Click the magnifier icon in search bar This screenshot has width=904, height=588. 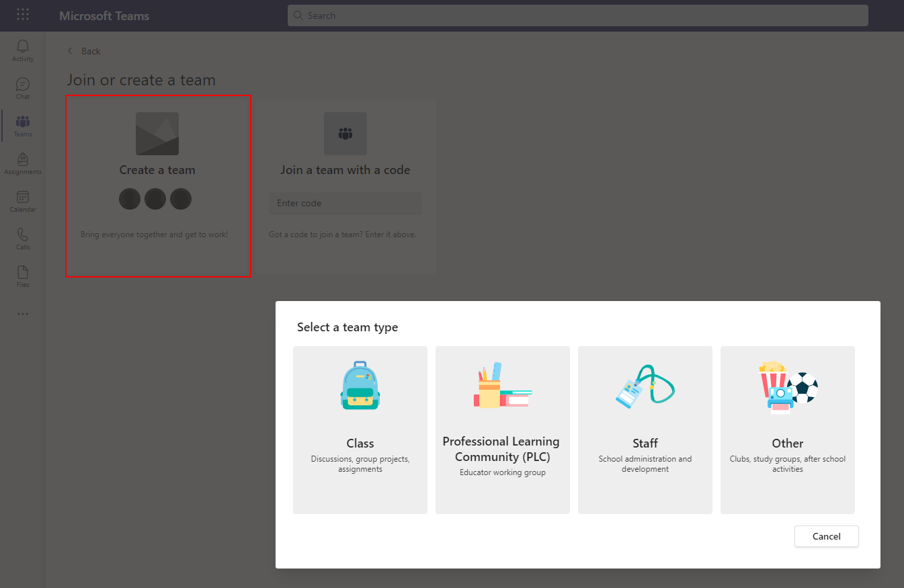(x=299, y=15)
